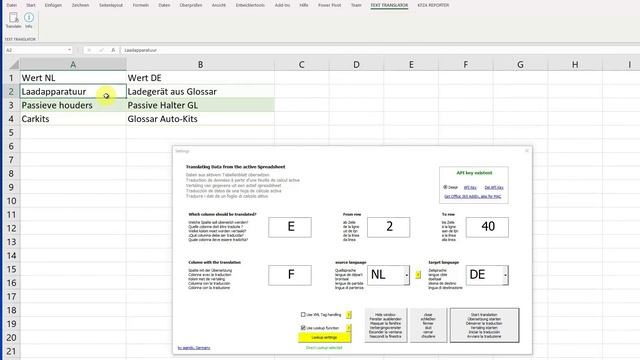The width and height of the screenshot is (640, 360).
Task: Click the yellow Lookup settings button
Action: 324,338
